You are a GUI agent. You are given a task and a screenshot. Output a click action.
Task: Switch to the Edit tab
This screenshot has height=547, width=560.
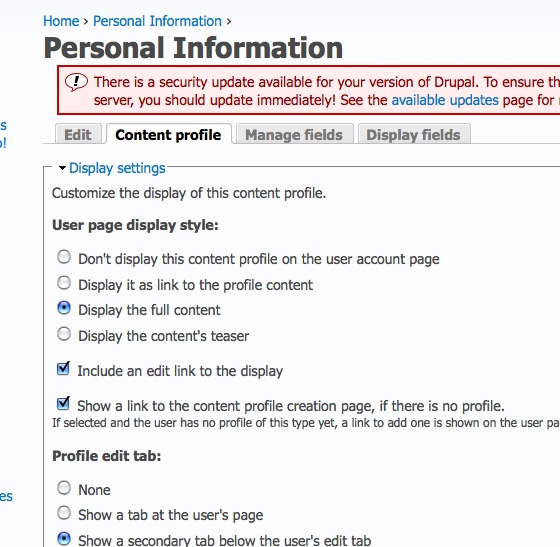(x=78, y=135)
